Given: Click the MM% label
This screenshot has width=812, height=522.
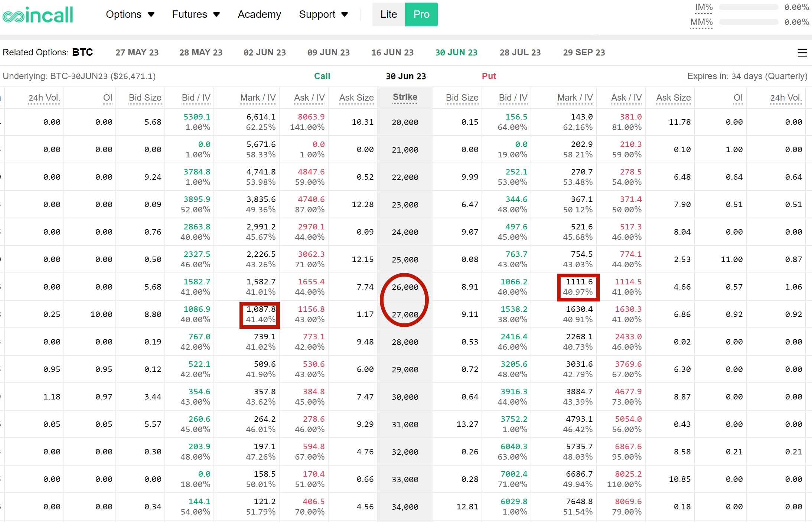Looking at the screenshot, I should pos(701,22).
